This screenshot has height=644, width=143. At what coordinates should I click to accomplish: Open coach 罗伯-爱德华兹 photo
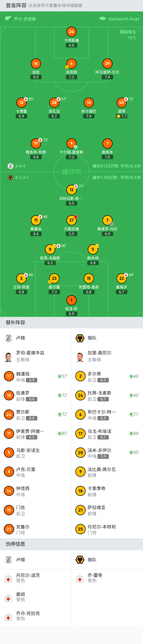(x=9, y=357)
